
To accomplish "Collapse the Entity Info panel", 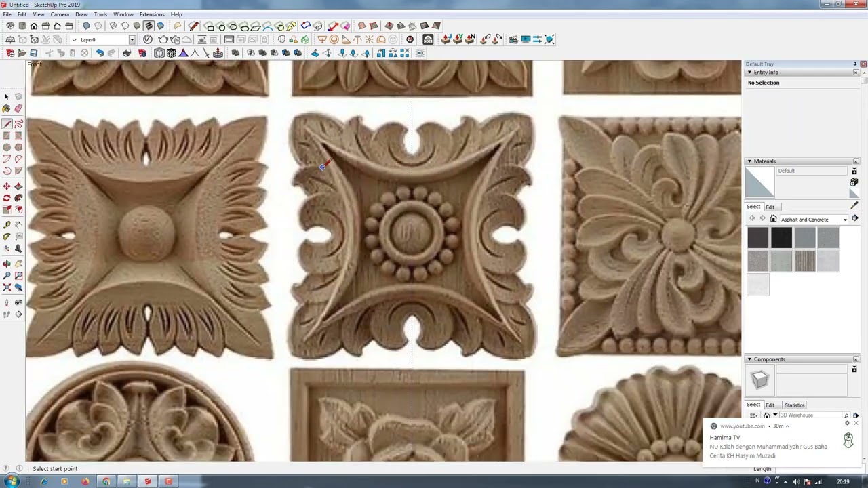I will (749, 72).
